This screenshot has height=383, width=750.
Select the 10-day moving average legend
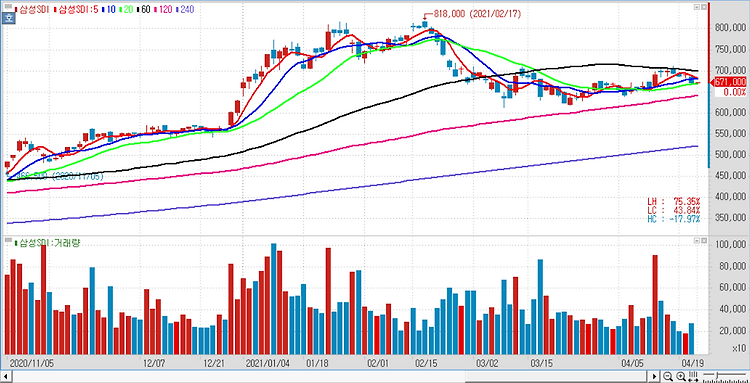pyautogui.click(x=109, y=9)
